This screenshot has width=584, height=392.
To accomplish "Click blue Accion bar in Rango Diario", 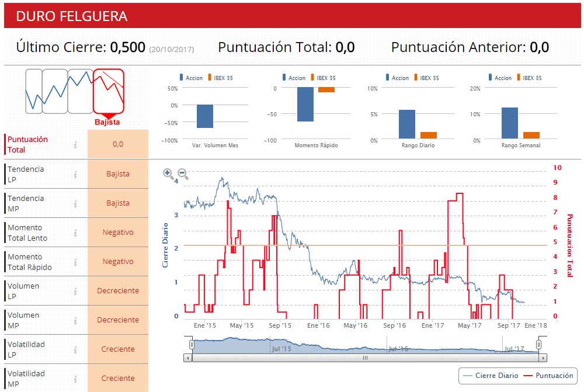I will click(407, 124).
